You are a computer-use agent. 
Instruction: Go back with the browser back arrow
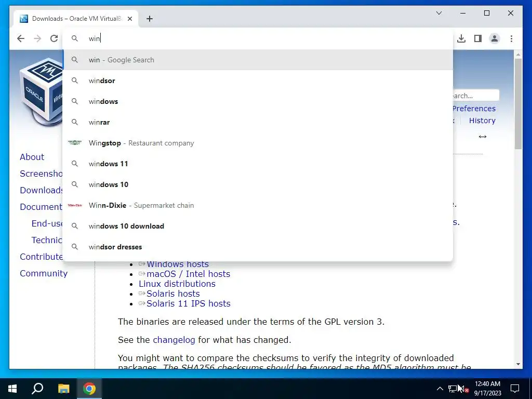coord(21,38)
